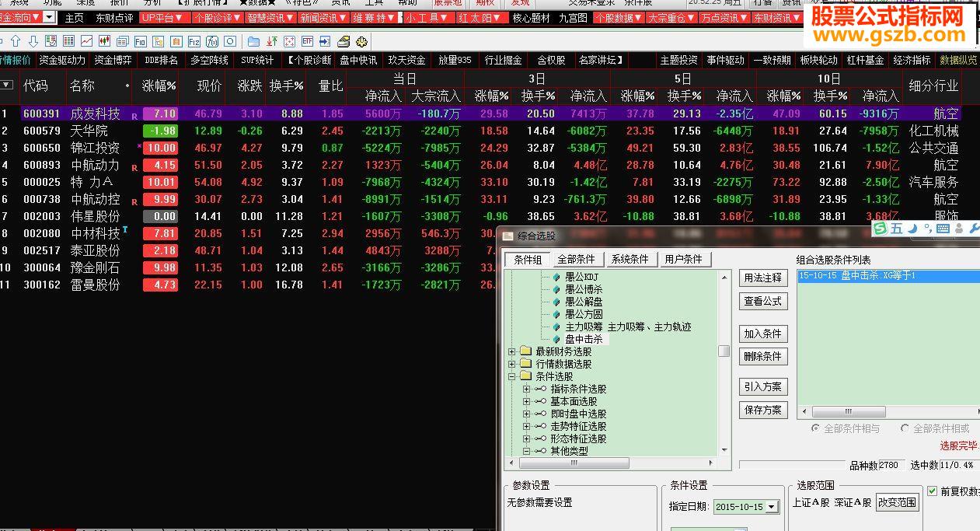Open the F10 company info toolbar icon
This screenshot has height=531, width=980.
pos(140,41)
